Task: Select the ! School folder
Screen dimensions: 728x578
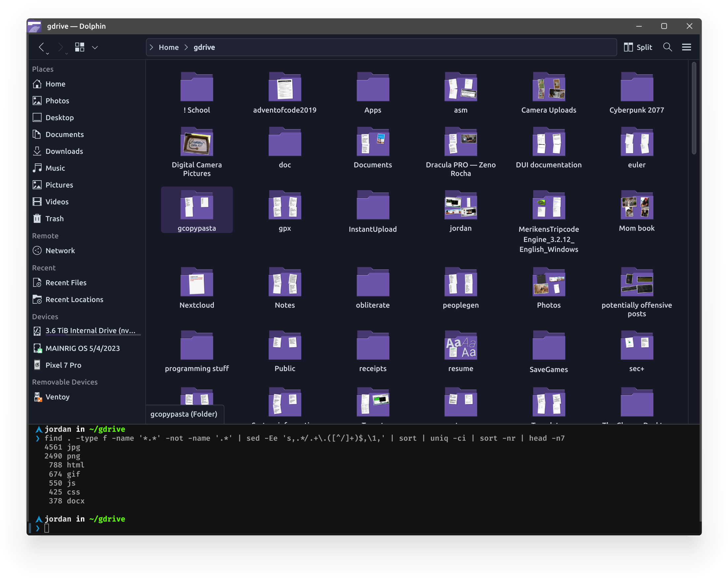Action: click(x=197, y=93)
